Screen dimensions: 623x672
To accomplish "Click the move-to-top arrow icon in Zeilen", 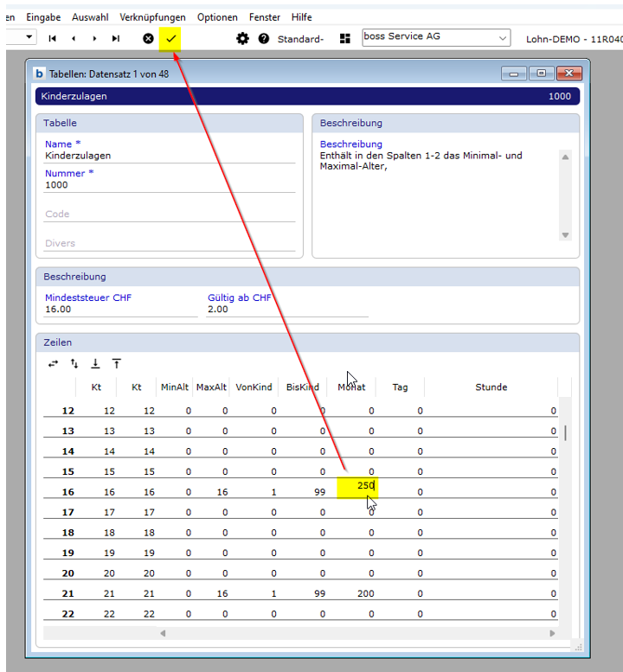I will pyautogui.click(x=116, y=364).
